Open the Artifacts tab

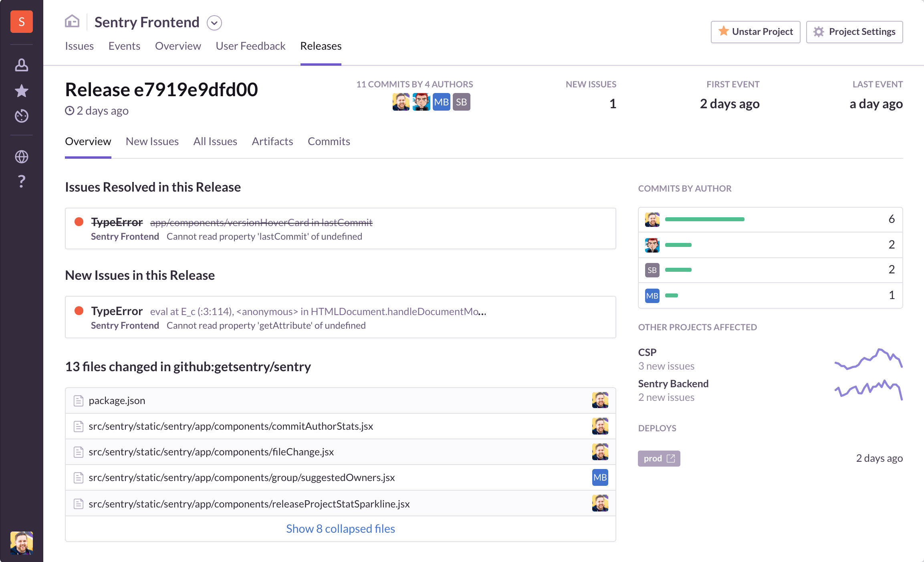point(272,142)
